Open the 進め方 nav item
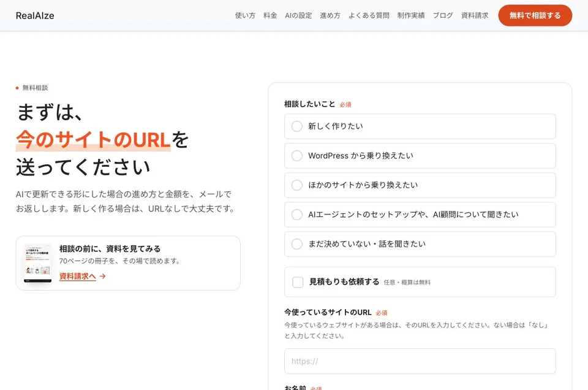Viewport: 588px width, 390px height. [330, 16]
